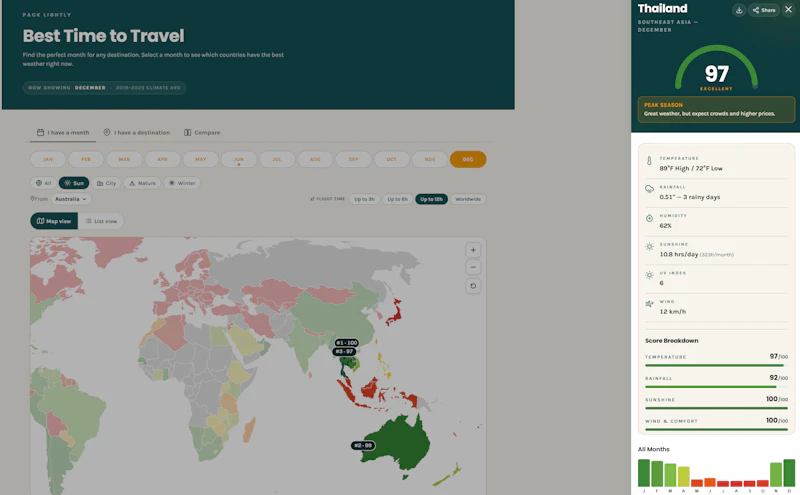Download the Thailand report

click(x=738, y=10)
